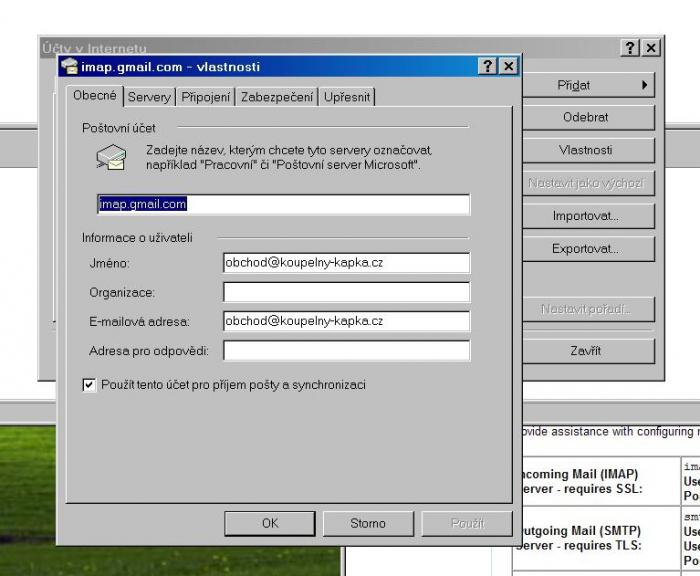
Task: Click the help question mark in properties dialog
Action: coord(487,66)
